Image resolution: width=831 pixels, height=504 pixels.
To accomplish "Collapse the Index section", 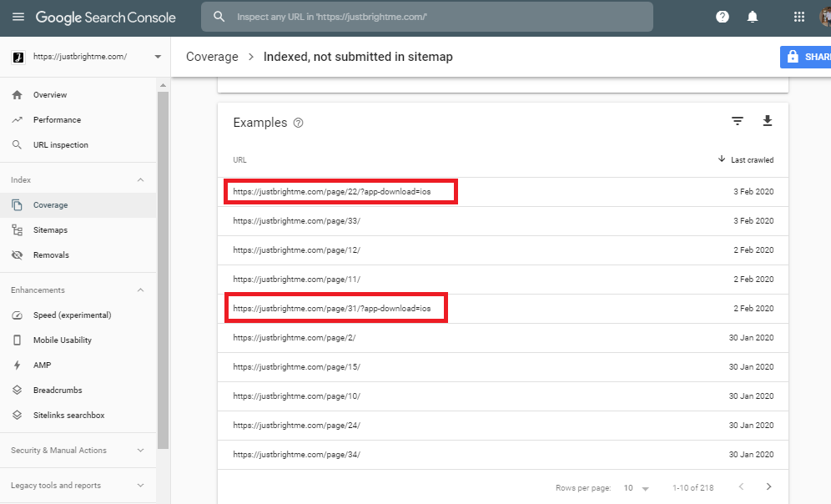I will (140, 180).
